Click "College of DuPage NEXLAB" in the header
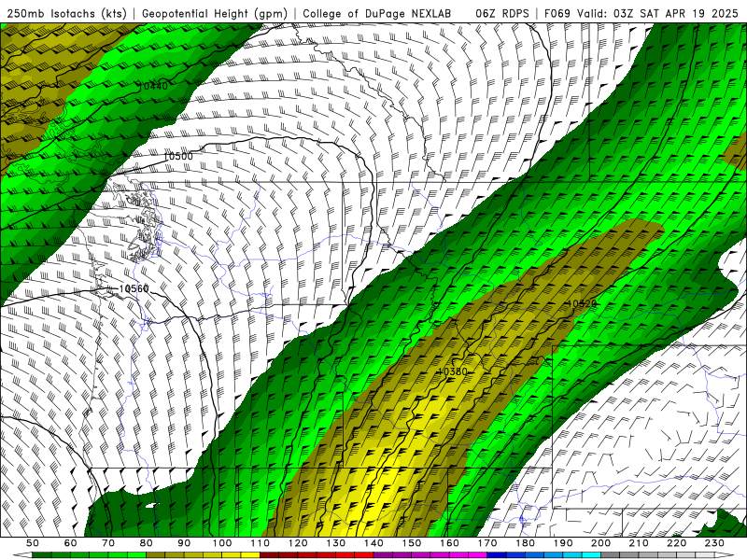The height and width of the screenshot is (560, 747). pyautogui.click(x=377, y=13)
